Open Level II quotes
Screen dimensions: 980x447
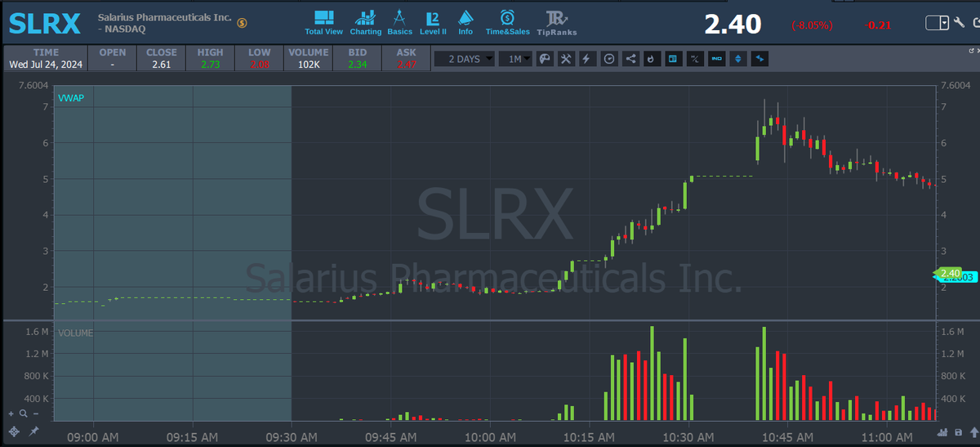433,22
